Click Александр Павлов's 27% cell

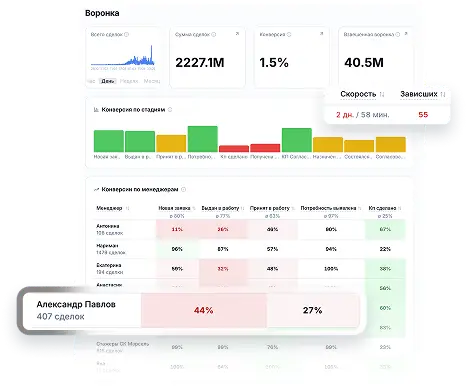[313, 310]
